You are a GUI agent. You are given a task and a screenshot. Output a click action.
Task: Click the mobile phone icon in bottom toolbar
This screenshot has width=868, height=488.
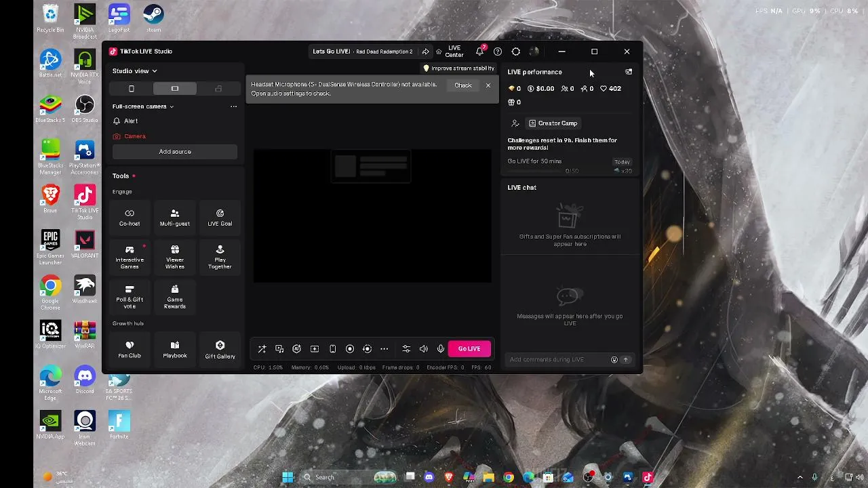coord(332,348)
